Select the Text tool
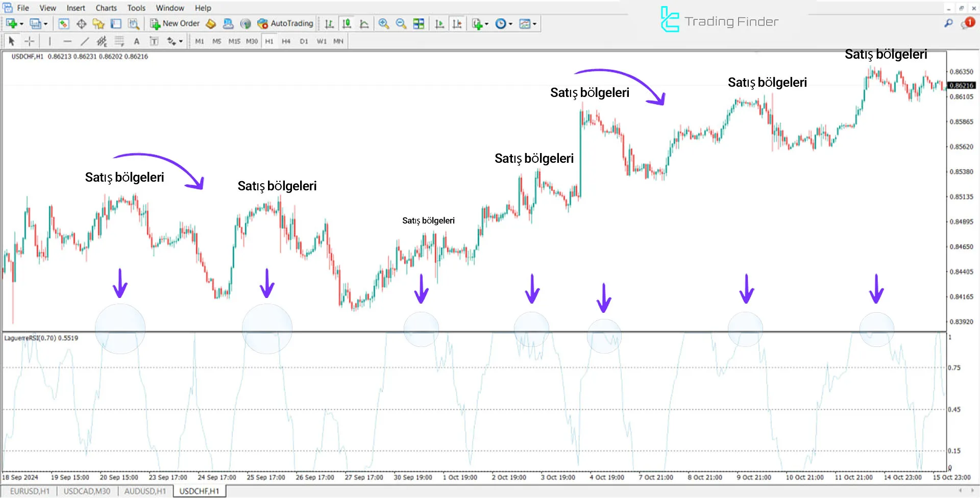980x498 pixels. pyautogui.click(x=137, y=41)
